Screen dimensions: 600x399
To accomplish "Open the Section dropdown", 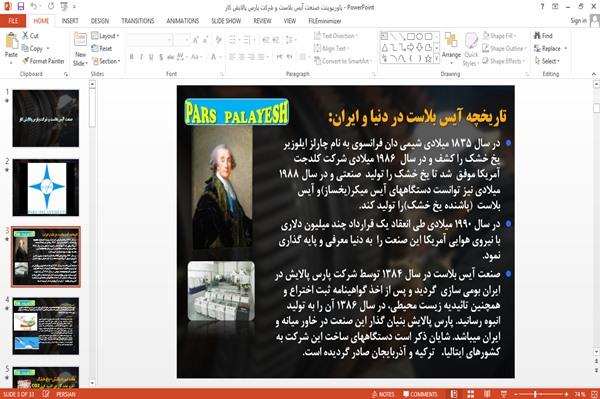I will 106,61.
